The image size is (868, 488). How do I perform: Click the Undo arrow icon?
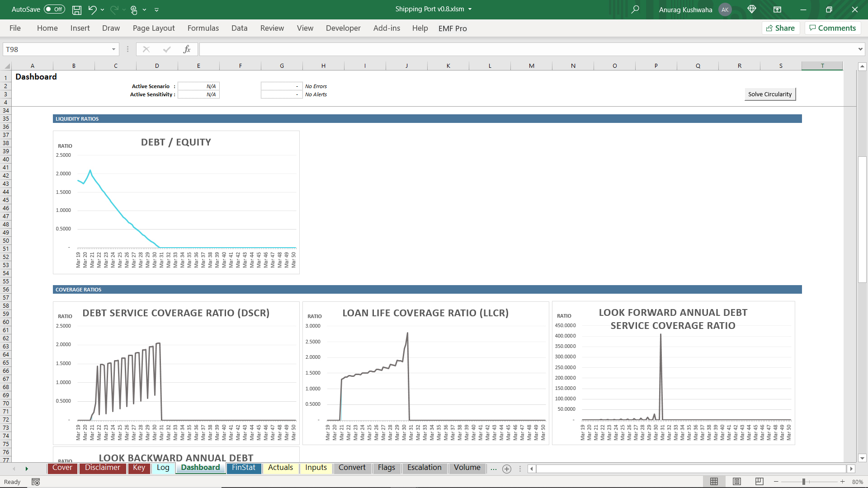[x=92, y=9]
